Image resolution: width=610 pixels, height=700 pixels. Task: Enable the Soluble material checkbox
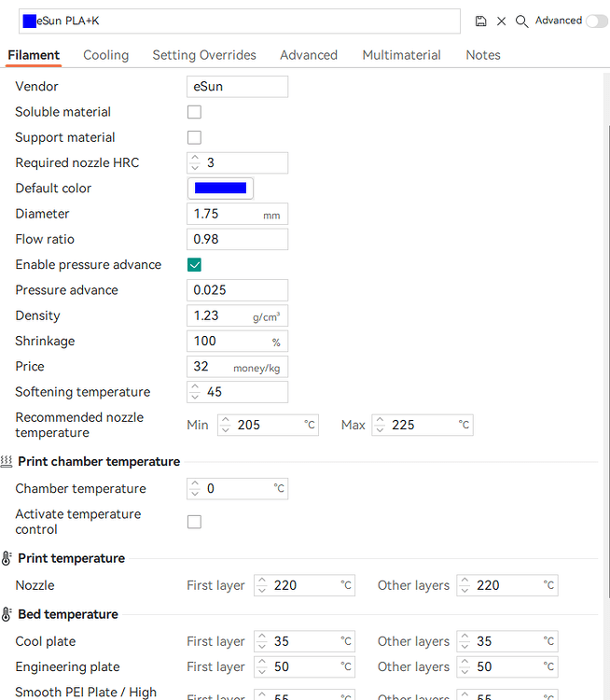click(194, 112)
